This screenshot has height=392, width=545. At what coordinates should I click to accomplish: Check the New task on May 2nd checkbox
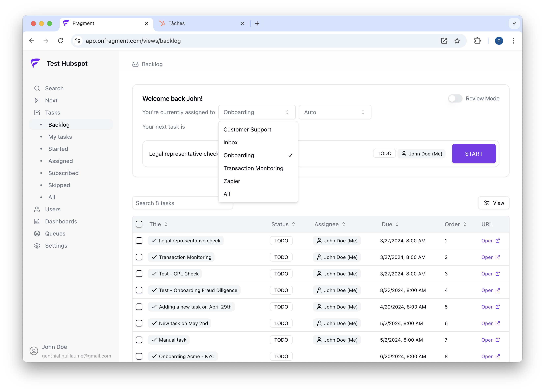pos(139,323)
